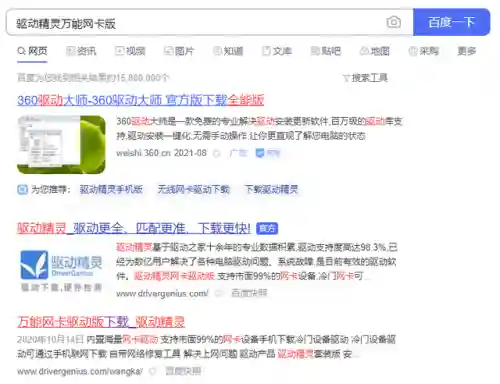Switch to the 图片 tab

pyautogui.click(x=179, y=51)
